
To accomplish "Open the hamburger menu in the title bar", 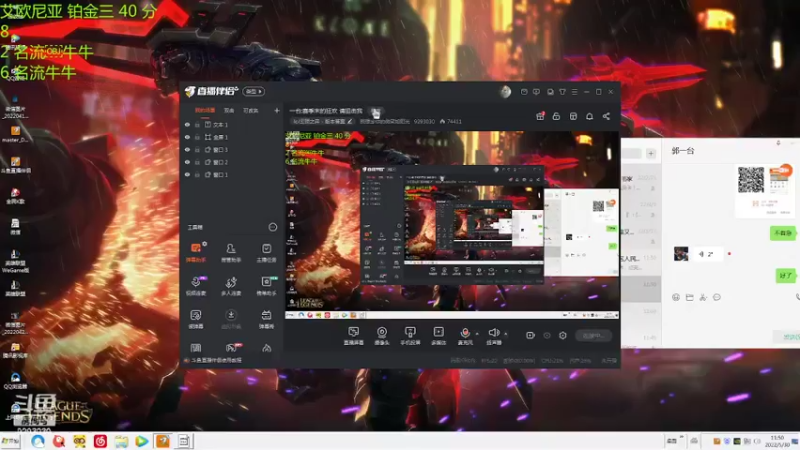I will point(574,92).
